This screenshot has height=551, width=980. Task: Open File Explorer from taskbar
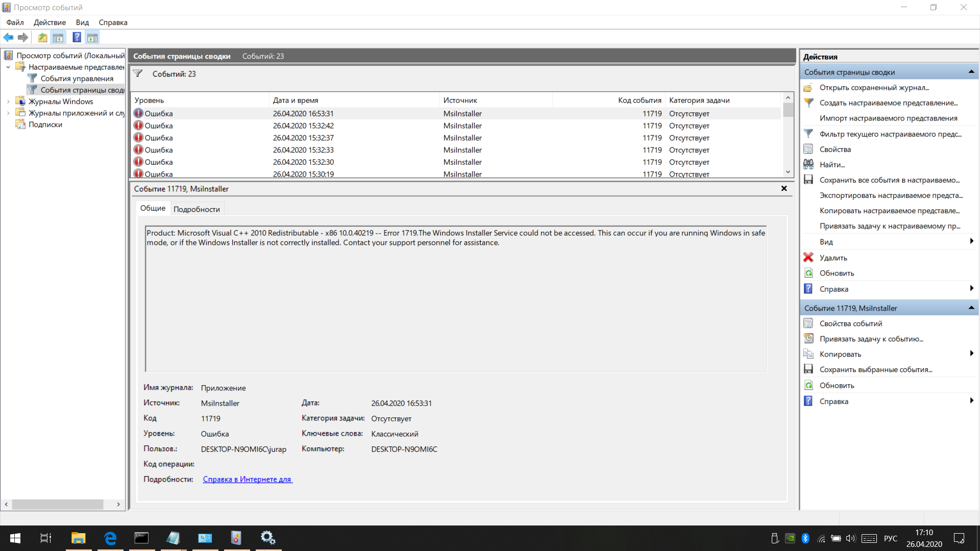point(78,538)
